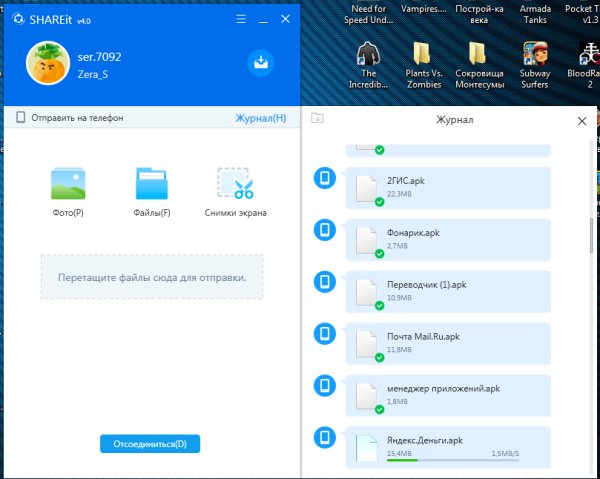Click phone device icon next to 2ГИС.apk
600x479 pixels.
click(325, 178)
